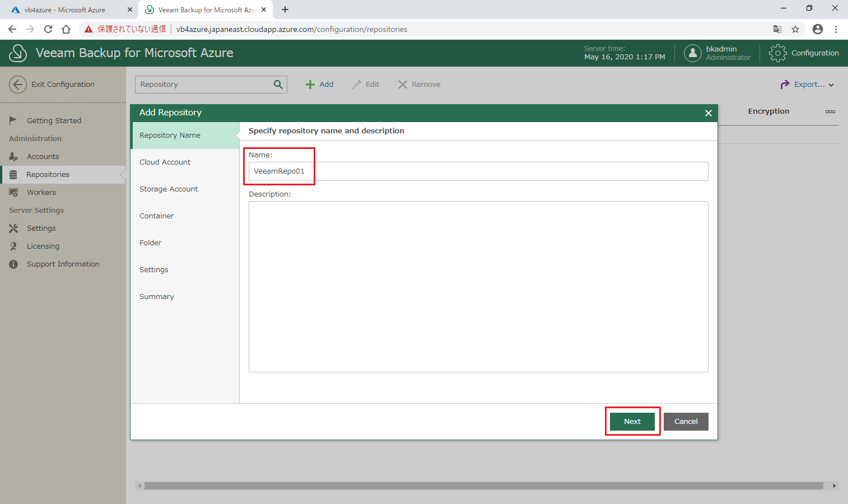Click the Workers icon in sidebar
Screen dimensions: 848x504
(13, 192)
